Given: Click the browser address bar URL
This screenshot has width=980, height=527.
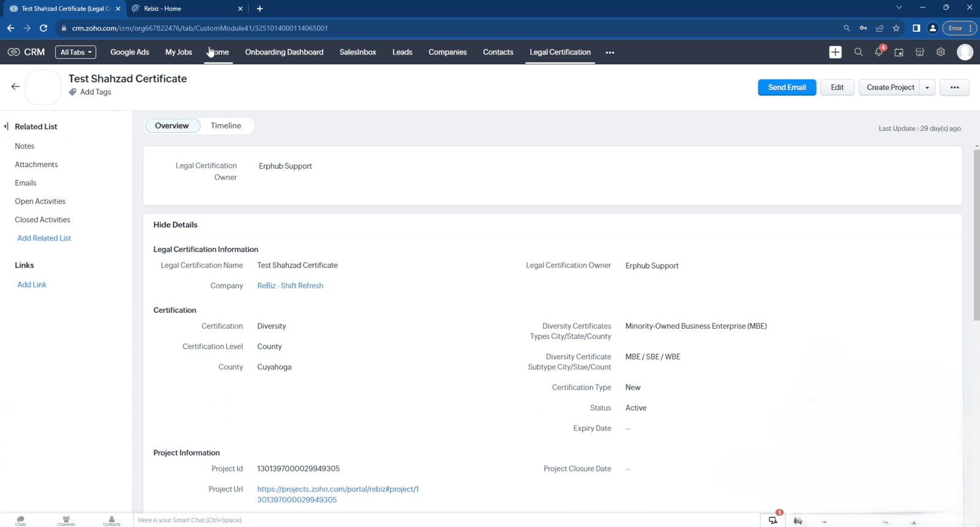Looking at the screenshot, I should (x=200, y=28).
